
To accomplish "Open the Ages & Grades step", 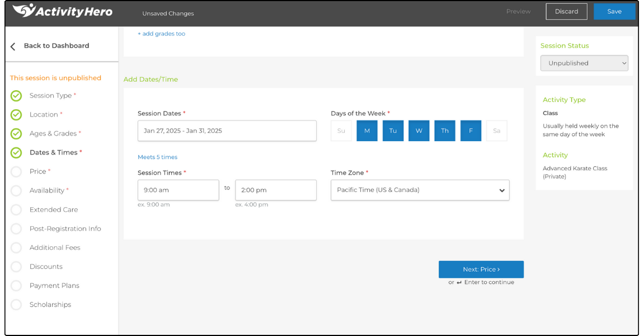I will point(53,133).
